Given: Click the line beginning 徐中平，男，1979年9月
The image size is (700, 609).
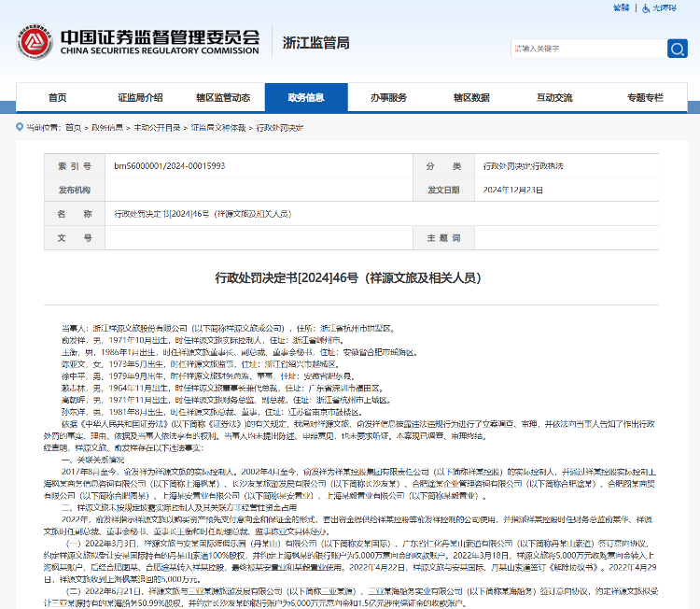Looking at the screenshot, I should tap(209, 376).
